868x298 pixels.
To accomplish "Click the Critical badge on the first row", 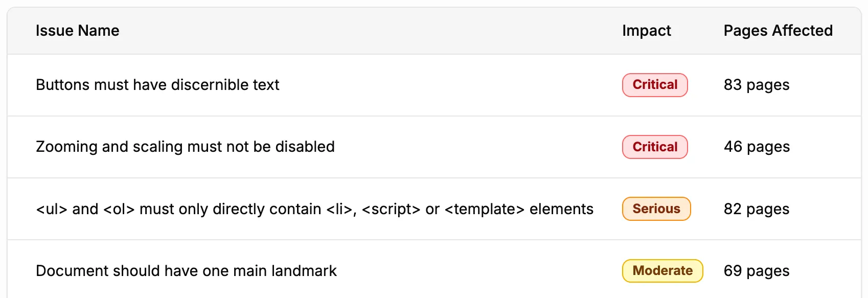I will pyautogui.click(x=654, y=85).
